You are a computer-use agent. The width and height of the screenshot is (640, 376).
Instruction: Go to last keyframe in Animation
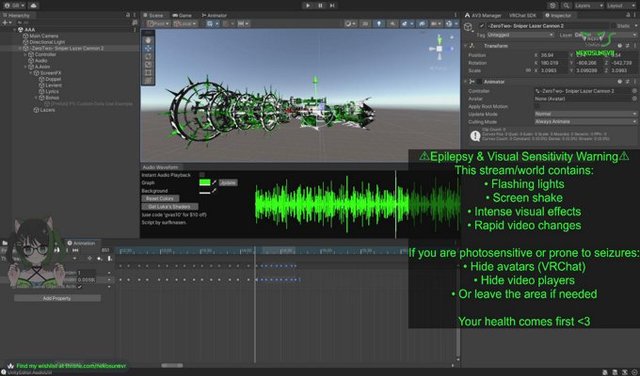[76, 250]
